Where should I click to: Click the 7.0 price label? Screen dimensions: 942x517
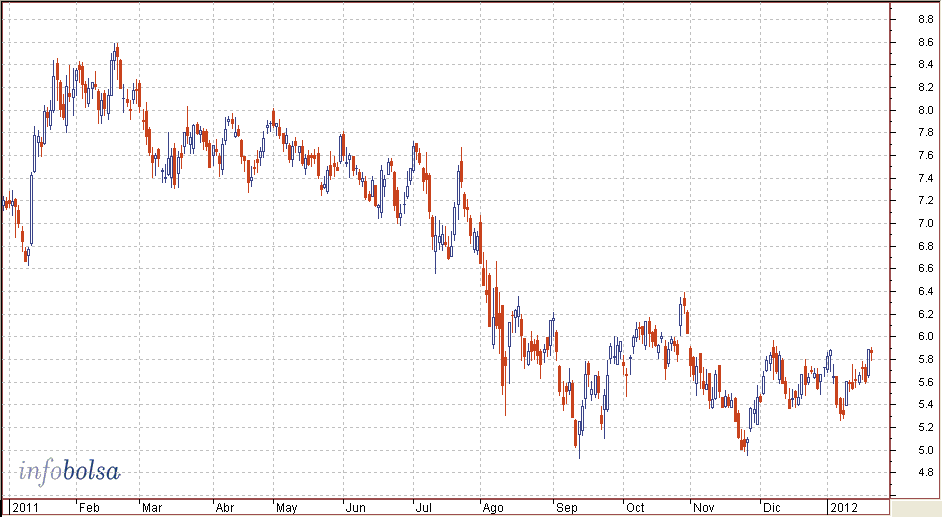click(926, 223)
